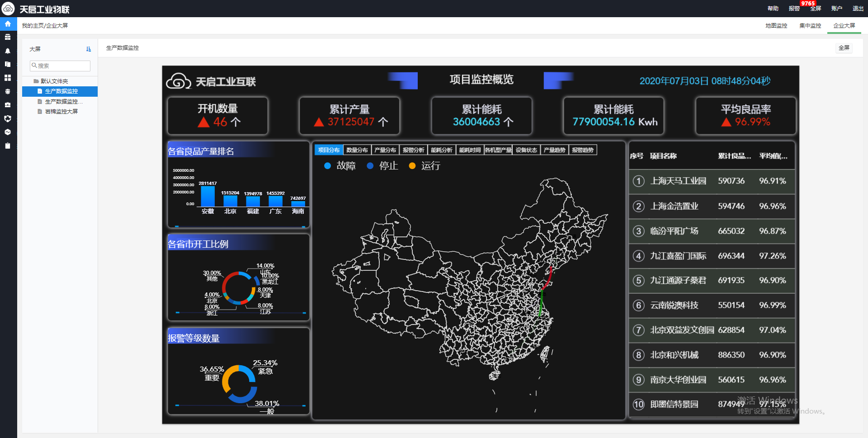868x438 pixels.
Task: Click the documents copy icon in sidebar
Action: [x=8, y=64]
